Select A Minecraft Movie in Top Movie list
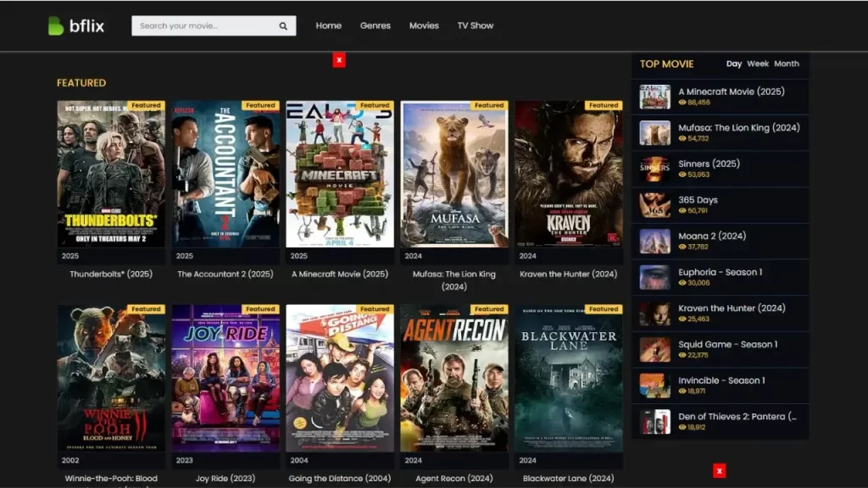The image size is (868, 488). pos(721,97)
